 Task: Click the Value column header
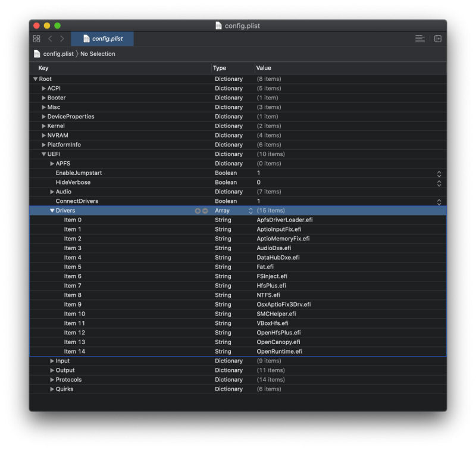[x=264, y=68]
